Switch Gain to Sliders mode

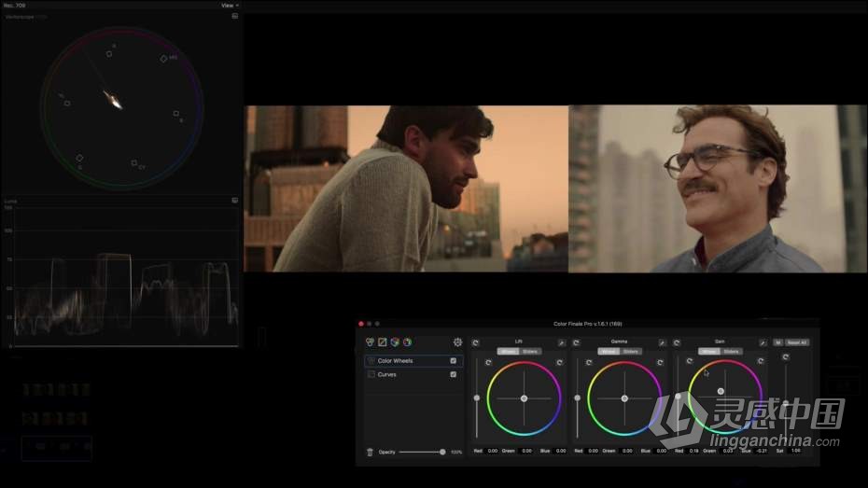point(732,352)
